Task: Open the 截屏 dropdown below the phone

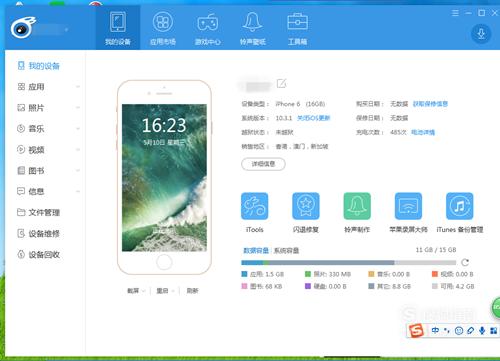Action: pos(136,291)
